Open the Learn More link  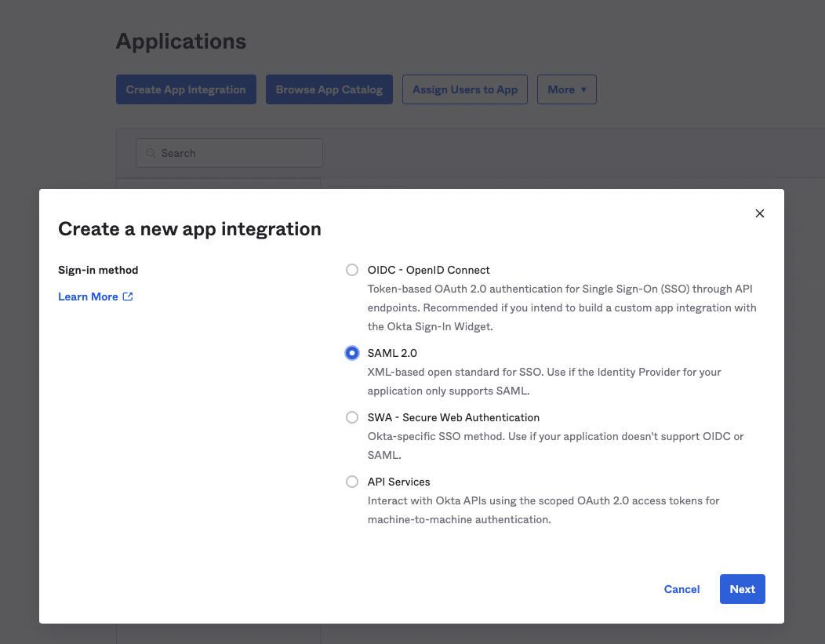88,297
